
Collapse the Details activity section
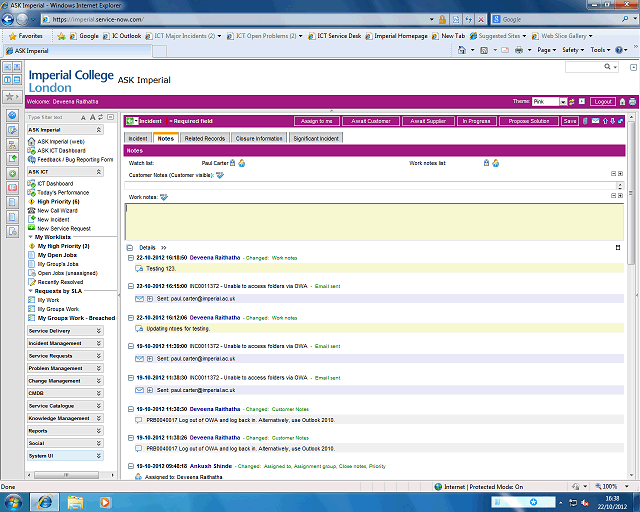[x=130, y=246]
